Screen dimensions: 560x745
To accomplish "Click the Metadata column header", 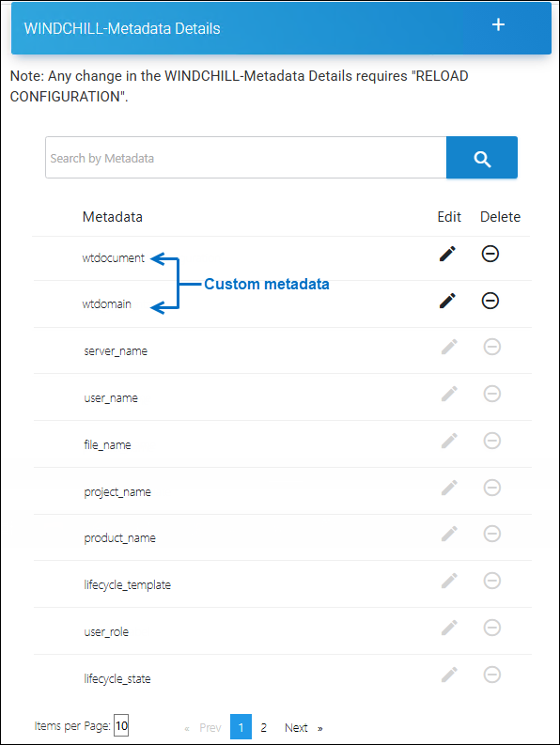I will pyautogui.click(x=112, y=217).
